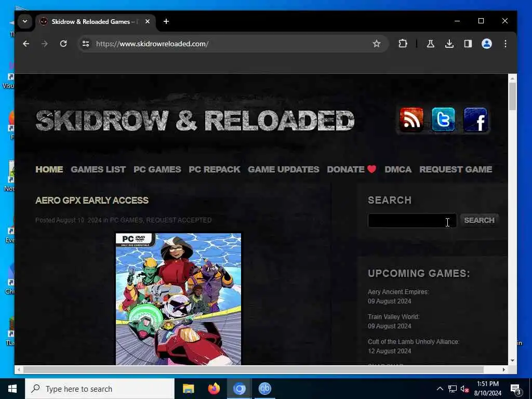This screenshot has height=399, width=532.
Task: Click the vertical page scrollbar thumb
Action: 512,96
